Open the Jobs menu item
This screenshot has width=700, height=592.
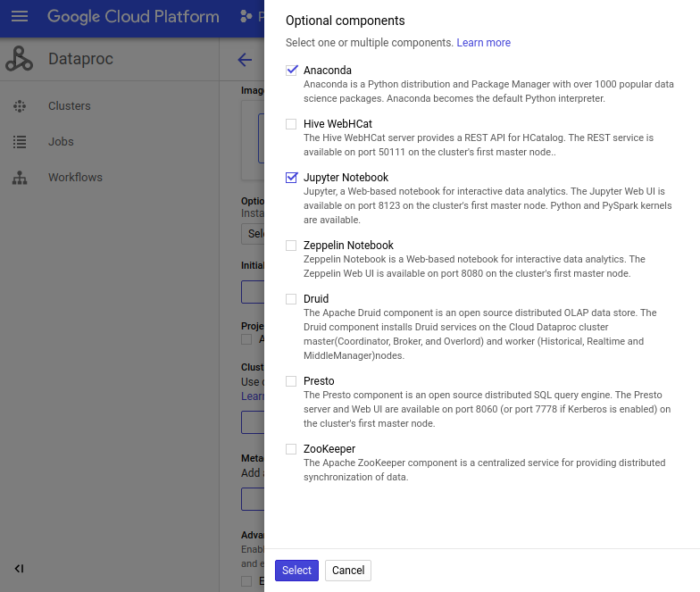pos(61,141)
